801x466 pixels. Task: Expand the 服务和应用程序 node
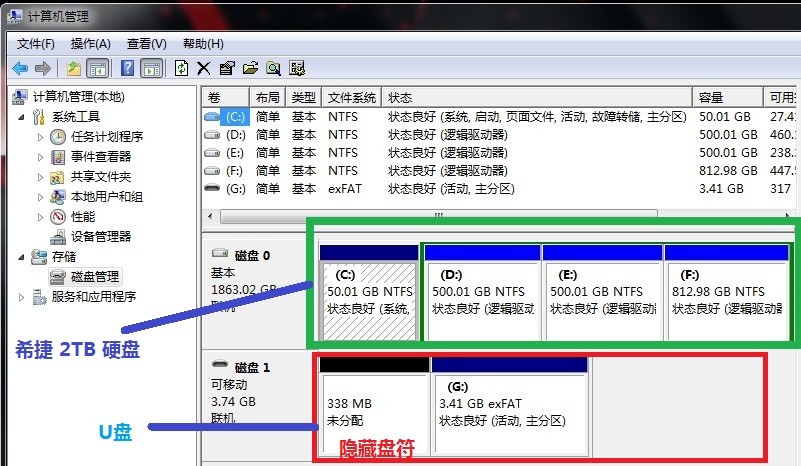point(21,297)
